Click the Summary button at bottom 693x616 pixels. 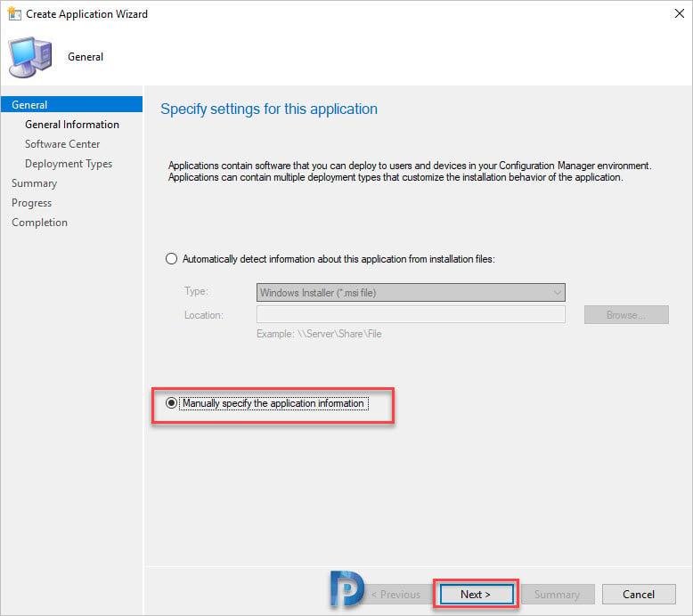pos(557,595)
